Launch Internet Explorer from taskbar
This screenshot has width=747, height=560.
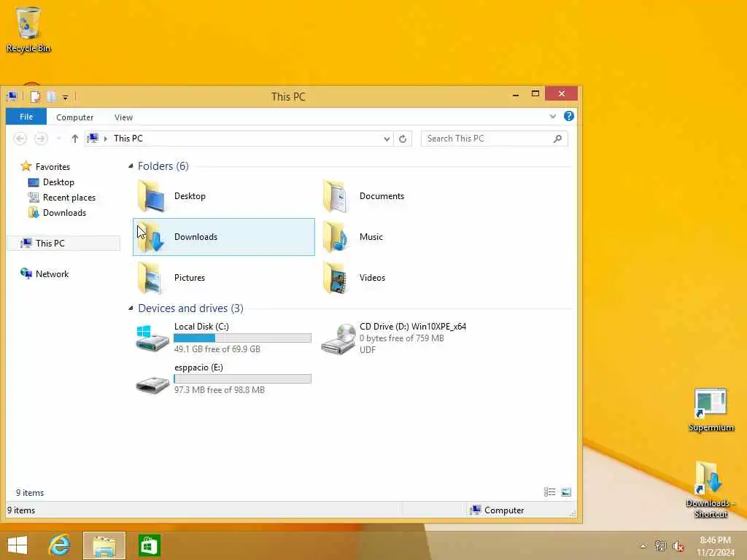(x=60, y=545)
